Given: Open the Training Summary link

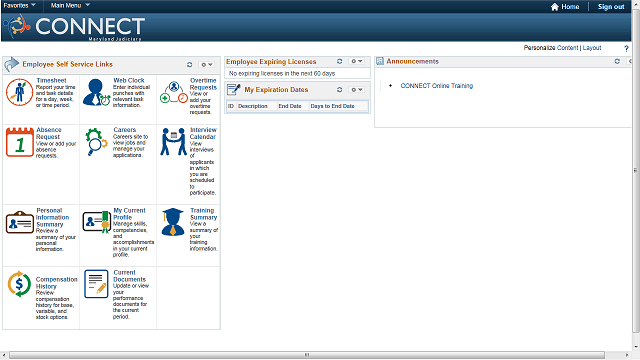Looking at the screenshot, I should [x=203, y=214].
